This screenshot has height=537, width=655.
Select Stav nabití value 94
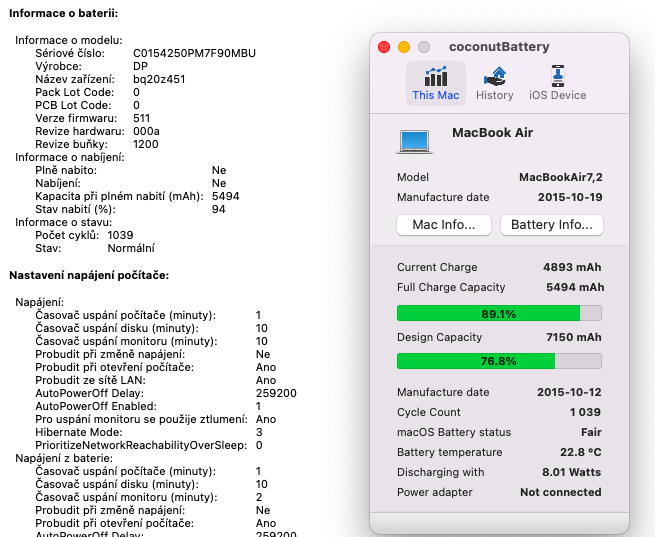218,209
